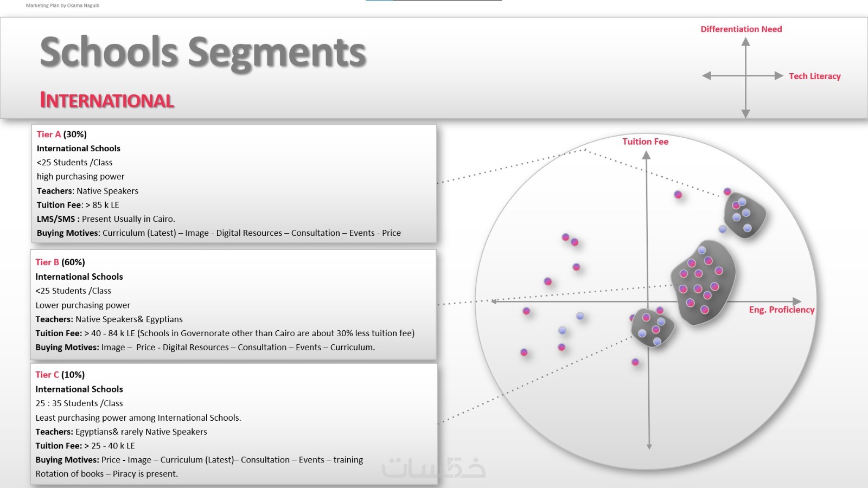This screenshot has width=868, height=488.
Task: Click the Tier A Buying Motives line
Action: tap(219, 233)
